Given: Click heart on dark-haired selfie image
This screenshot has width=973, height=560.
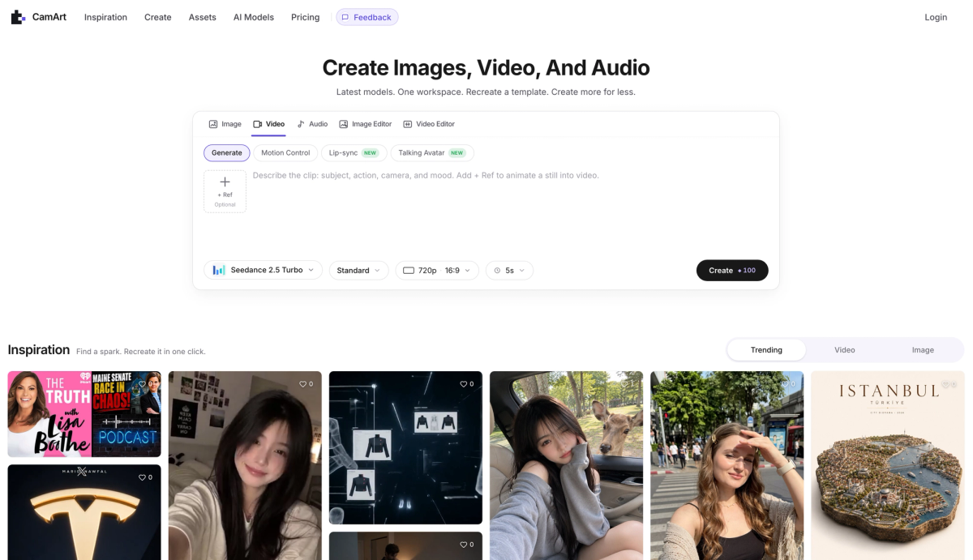Looking at the screenshot, I should [x=303, y=384].
